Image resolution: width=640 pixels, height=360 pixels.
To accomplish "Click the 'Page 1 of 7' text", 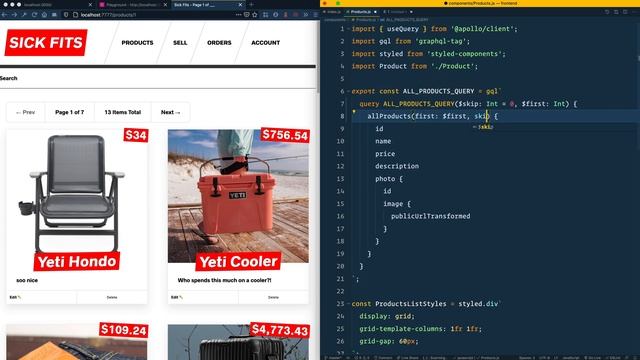I will pos(69,112).
